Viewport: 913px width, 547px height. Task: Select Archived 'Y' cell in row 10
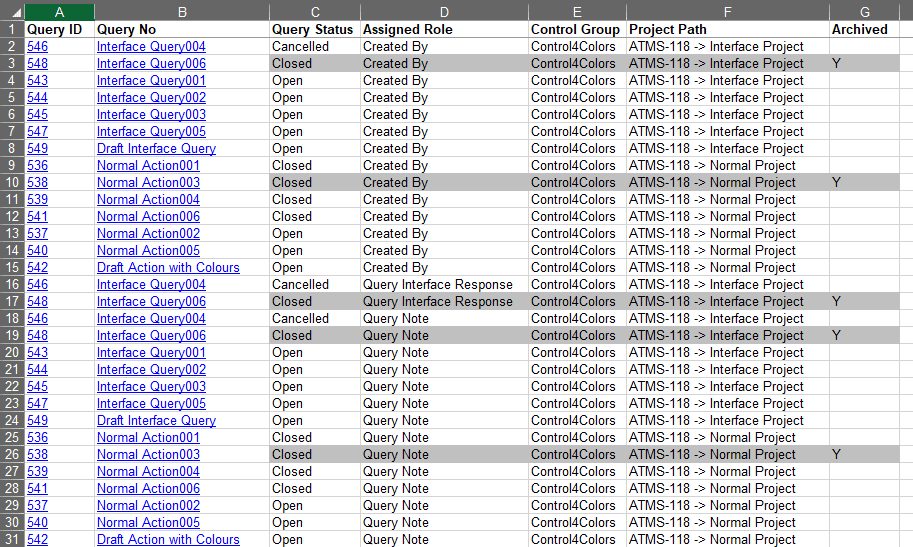(865, 182)
